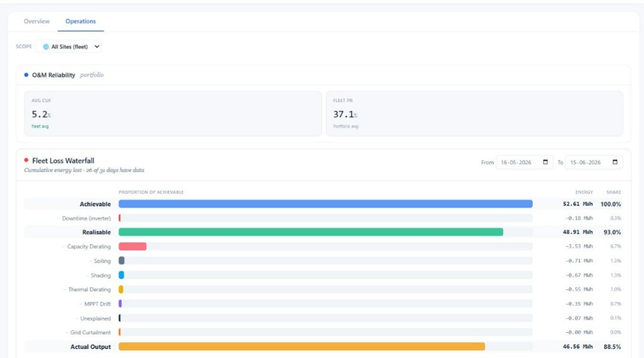Click the Realisable row label
The width and height of the screenshot is (644, 358).
click(96, 232)
